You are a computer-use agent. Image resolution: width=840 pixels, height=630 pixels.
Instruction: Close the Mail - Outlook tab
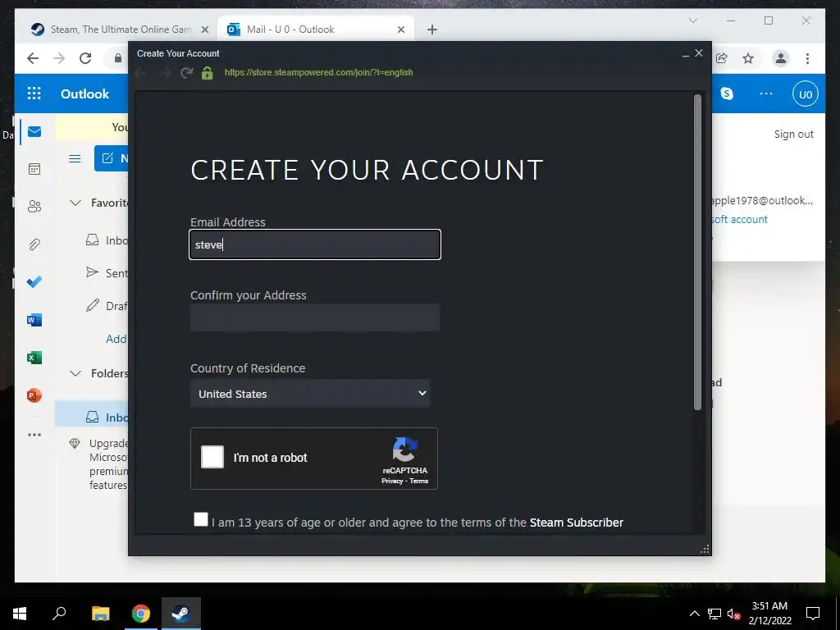(x=400, y=30)
